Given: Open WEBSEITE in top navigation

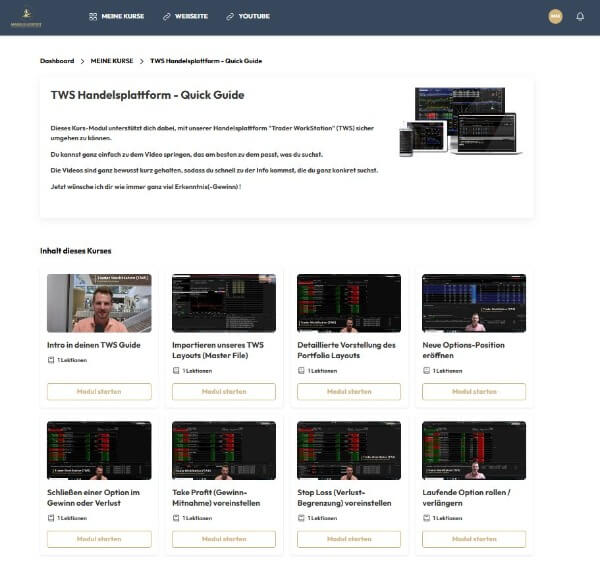Looking at the screenshot, I should click(194, 17).
